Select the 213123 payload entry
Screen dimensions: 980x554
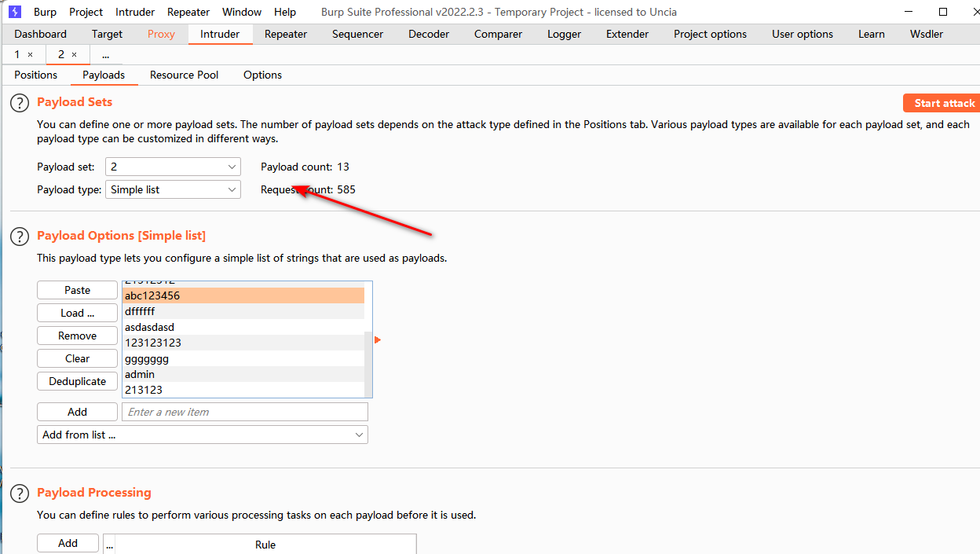(x=244, y=390)
